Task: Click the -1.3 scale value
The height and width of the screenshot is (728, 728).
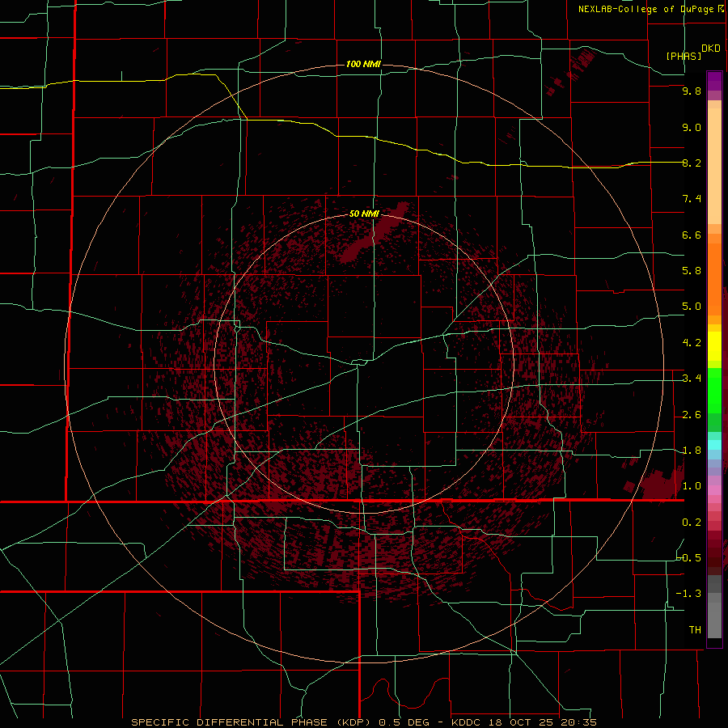Action: [688, 594]
